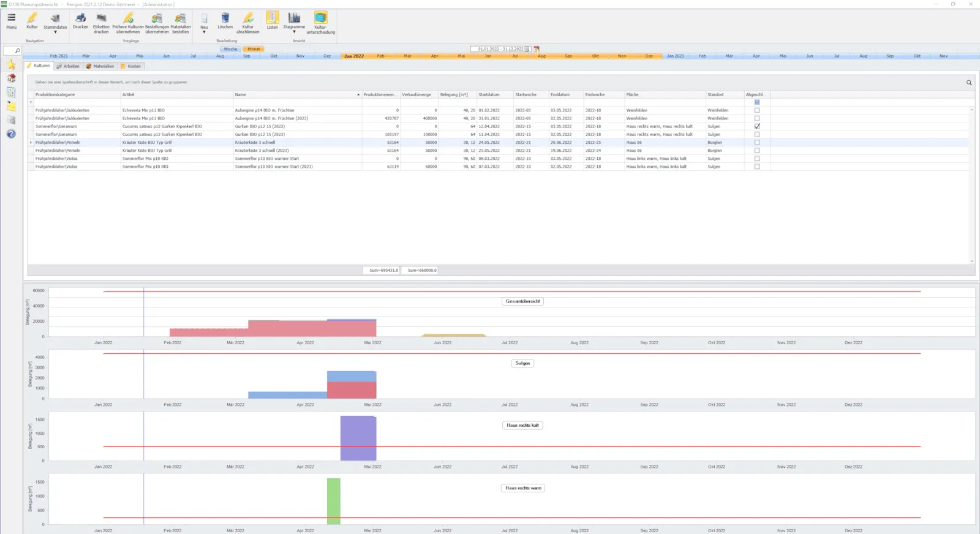Uncheck Abgeschl. box for Gurken BIO (2022)
980x534 pixels.
tap(757, 126)
